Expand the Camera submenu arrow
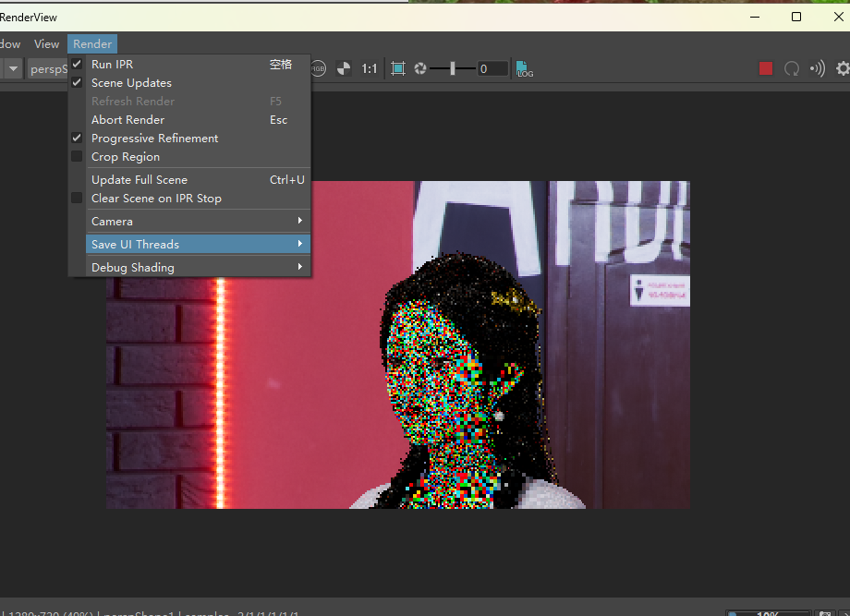This screenshot has width=850, height=616. (299, 221)
